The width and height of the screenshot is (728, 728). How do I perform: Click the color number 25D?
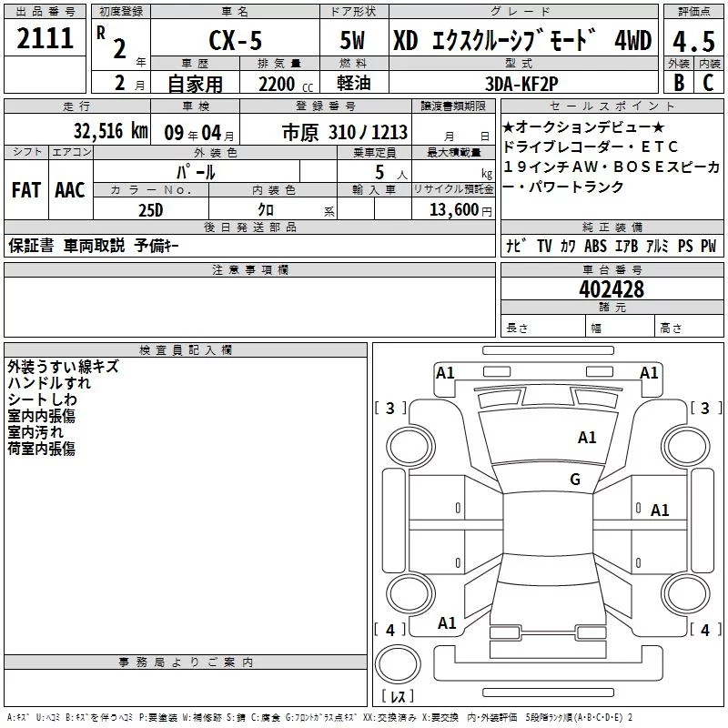[x=151, y=210]
